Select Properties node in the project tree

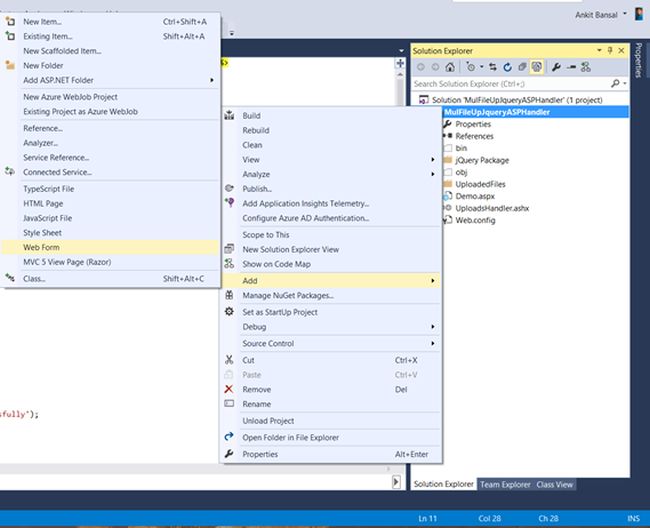(473, 124)
